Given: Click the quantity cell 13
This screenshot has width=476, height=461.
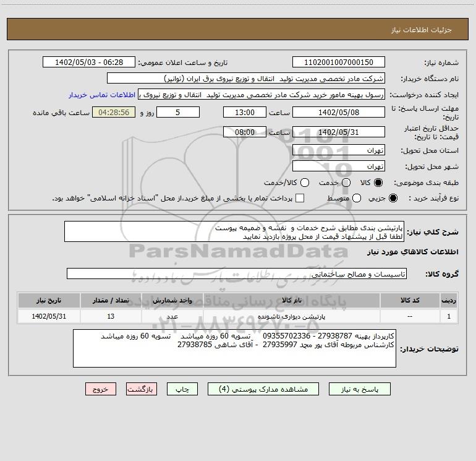Looking at the screenshot, I should 111,316.
